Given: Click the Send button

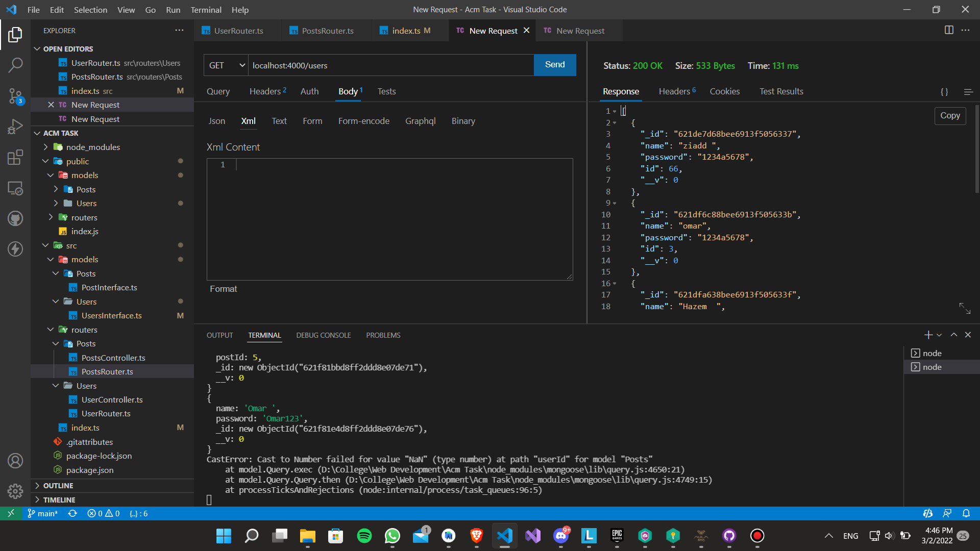Looking at the screenshot, I should pyautogui.click(x=555, y=65).
